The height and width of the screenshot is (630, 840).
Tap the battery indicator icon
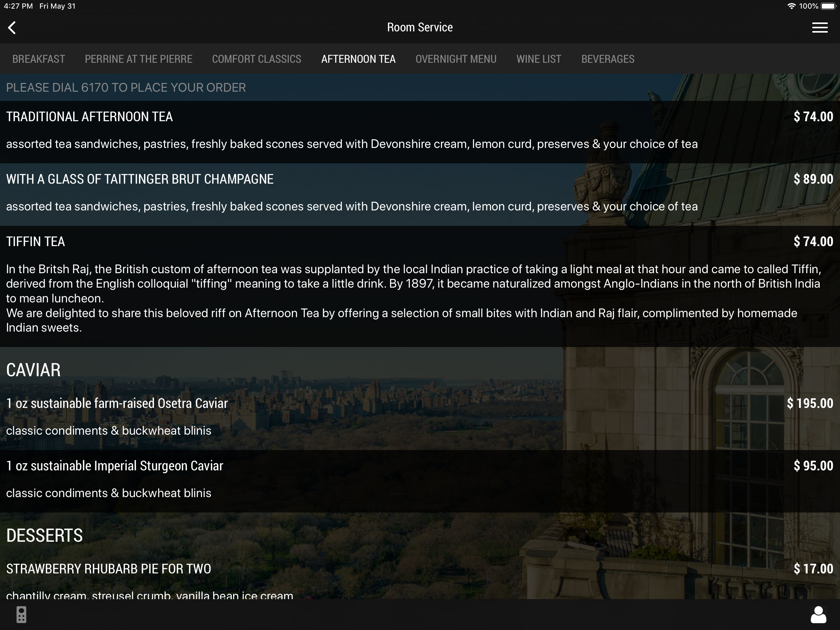point(829,6)
